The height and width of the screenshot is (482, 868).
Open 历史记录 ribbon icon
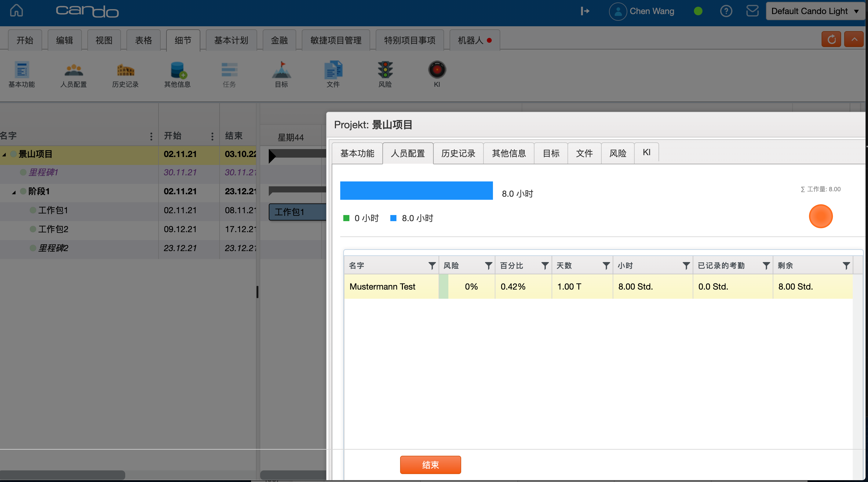point(125,75)
